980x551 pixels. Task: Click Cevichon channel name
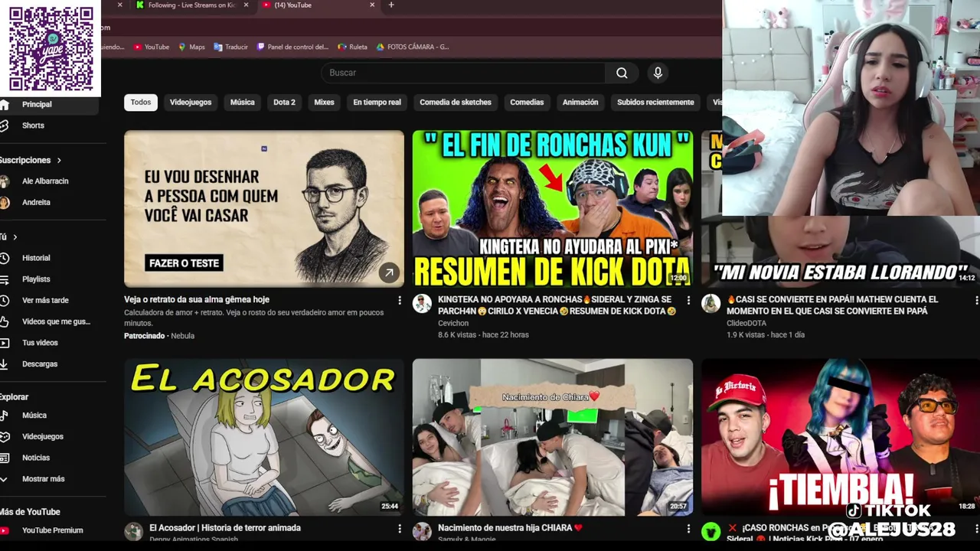pyautogui.click(x=453, y=324)
